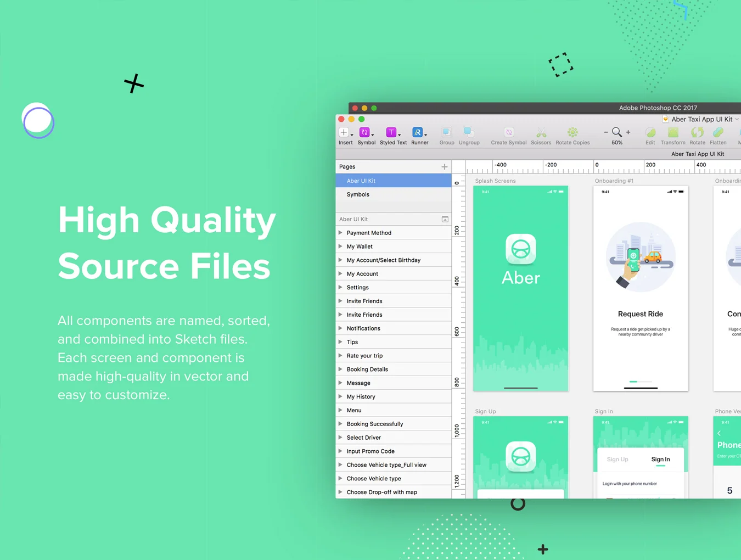The image size is (741, 560).
Task: Click the Symbol toolbar icon
Action: point(364,132)
